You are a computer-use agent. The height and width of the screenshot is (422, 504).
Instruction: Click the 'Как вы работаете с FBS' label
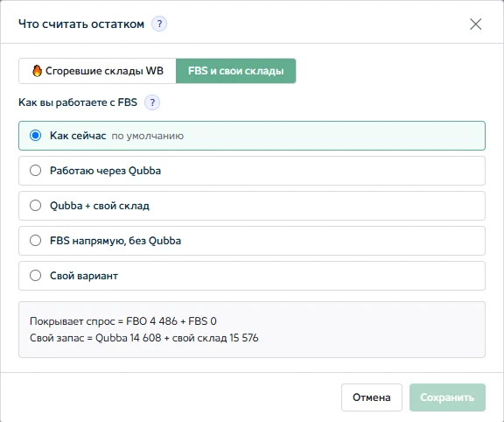point(78,102)
